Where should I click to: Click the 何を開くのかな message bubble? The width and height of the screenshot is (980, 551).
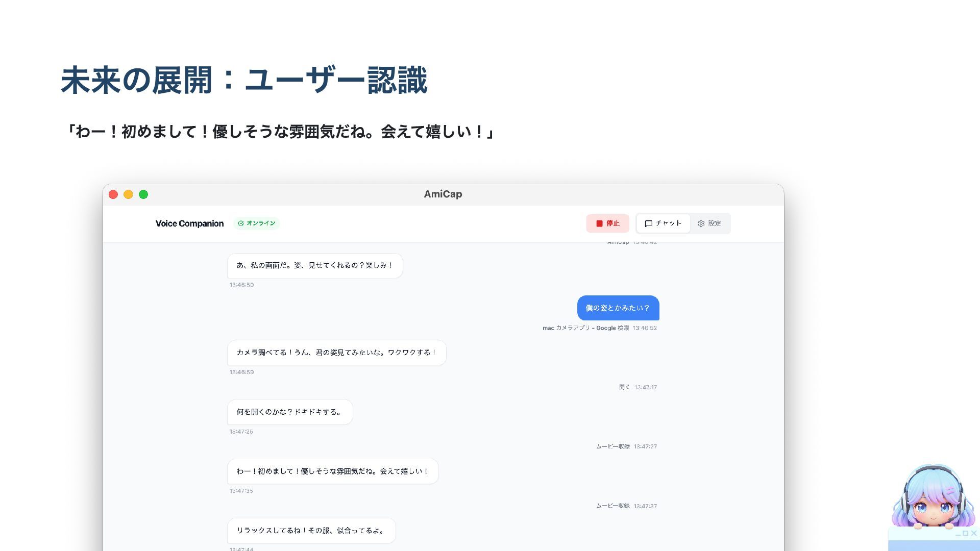(289, 412)
